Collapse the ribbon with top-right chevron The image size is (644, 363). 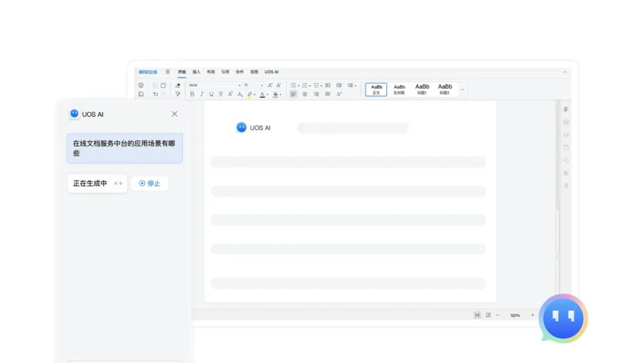point(565,72)
